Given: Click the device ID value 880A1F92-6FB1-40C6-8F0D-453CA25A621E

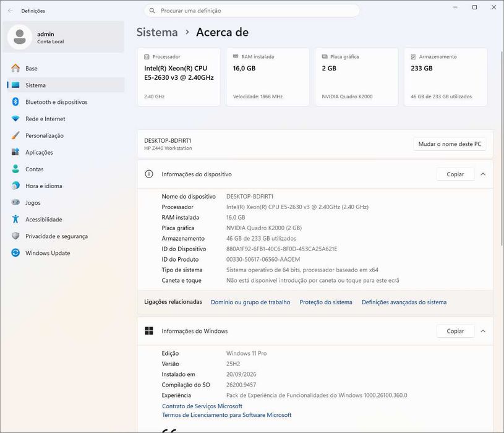Looking at the screenshot, I should pyautogui.click(x=281, y=249).
